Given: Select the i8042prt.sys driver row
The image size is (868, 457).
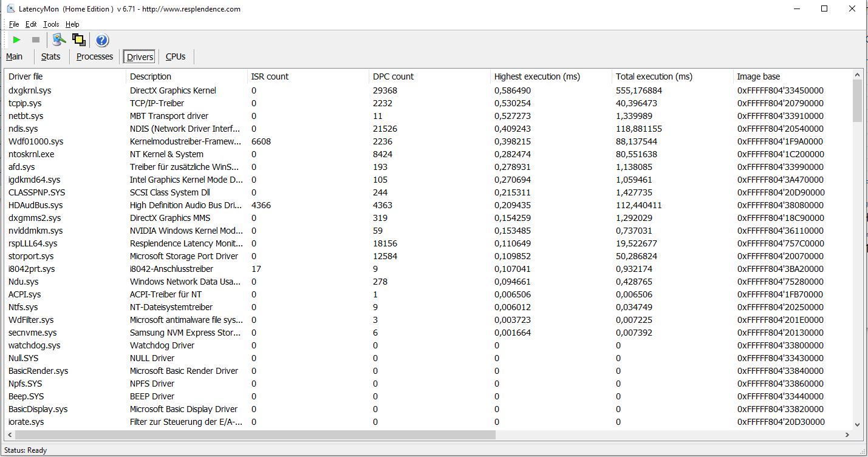Looking at the screenshot, I should click(x=428, y=269).
